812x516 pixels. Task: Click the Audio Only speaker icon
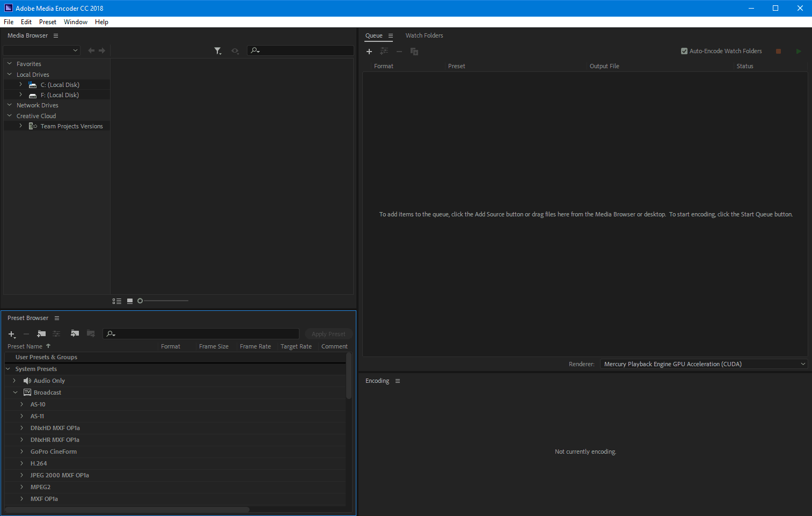click(x=27, y=381)
